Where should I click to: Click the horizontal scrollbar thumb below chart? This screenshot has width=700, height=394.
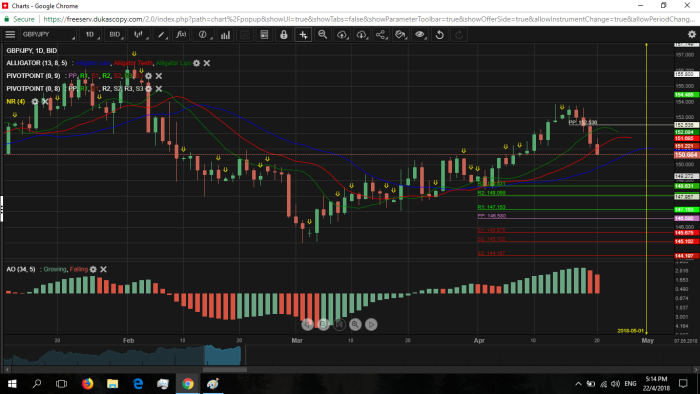[225, 369]
